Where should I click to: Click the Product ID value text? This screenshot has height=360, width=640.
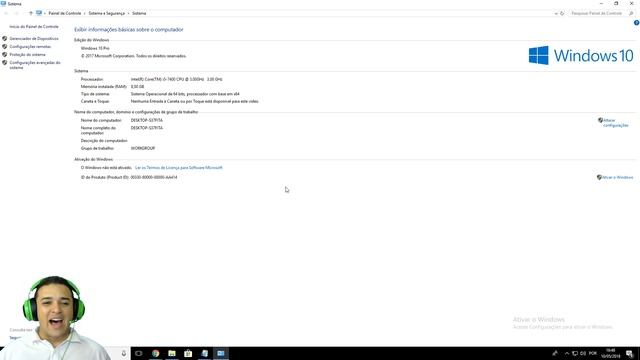(154, 178)
